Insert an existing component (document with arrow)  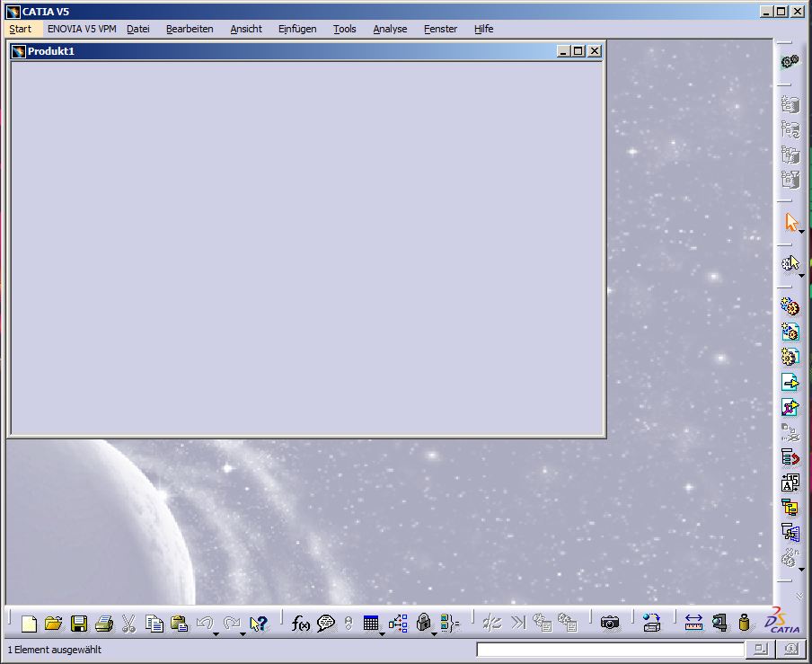tap(790, 382)
